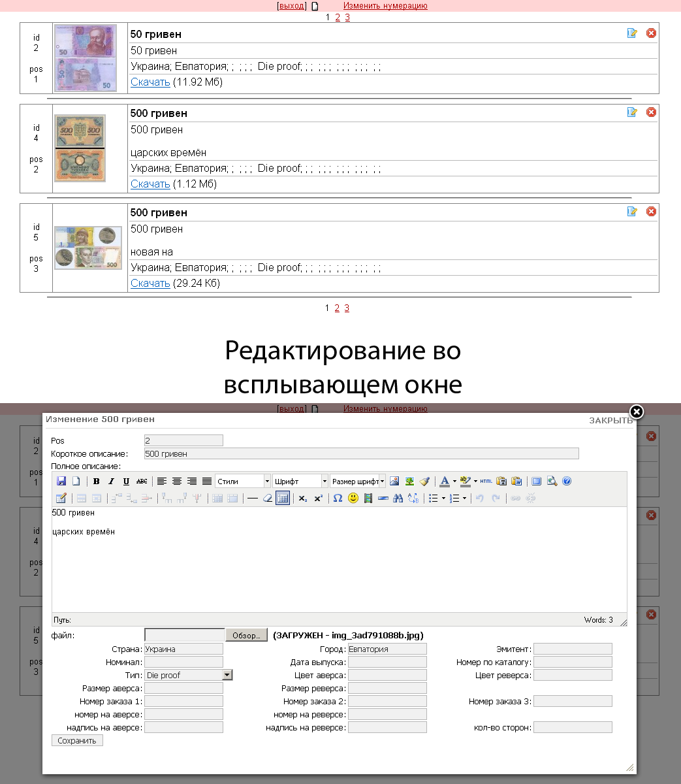681x784 pixels.
Task: Paste from Word
Action: [x=516, y=482]
